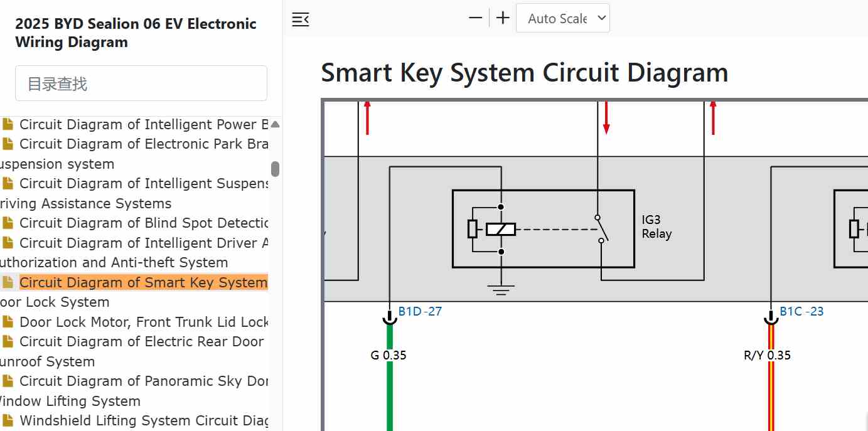Open Windshield Lifting System Circuit Diagram

point(144,420)
